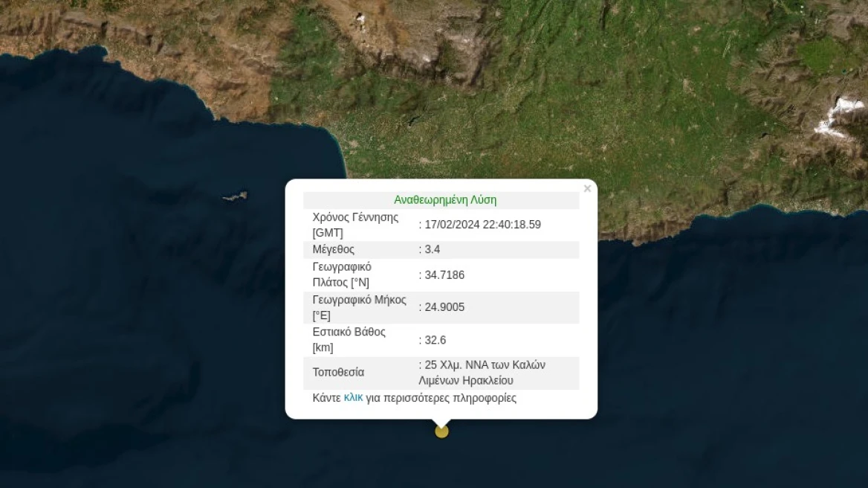Viewport: 868px width, 488px height.
Task: Click the 'Εστιακό Βάθος [km]' label
Action: pos(349,339)
